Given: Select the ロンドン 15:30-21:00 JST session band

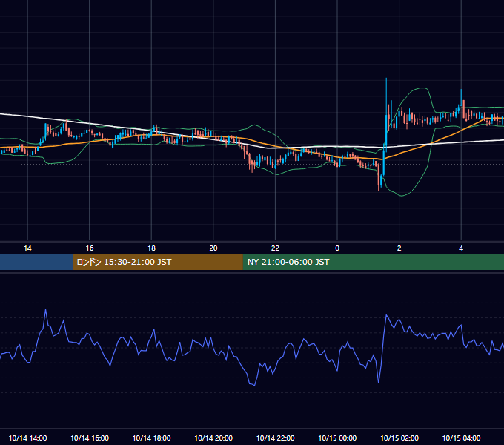Looking at the screenshot, I should point(157,262).
